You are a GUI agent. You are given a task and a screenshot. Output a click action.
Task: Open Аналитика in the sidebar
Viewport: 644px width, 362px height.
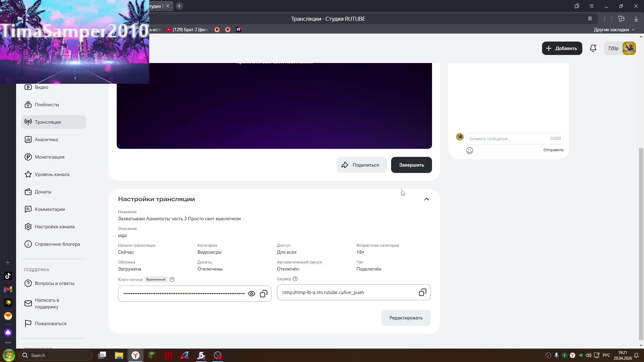click(x=46, y=139)
